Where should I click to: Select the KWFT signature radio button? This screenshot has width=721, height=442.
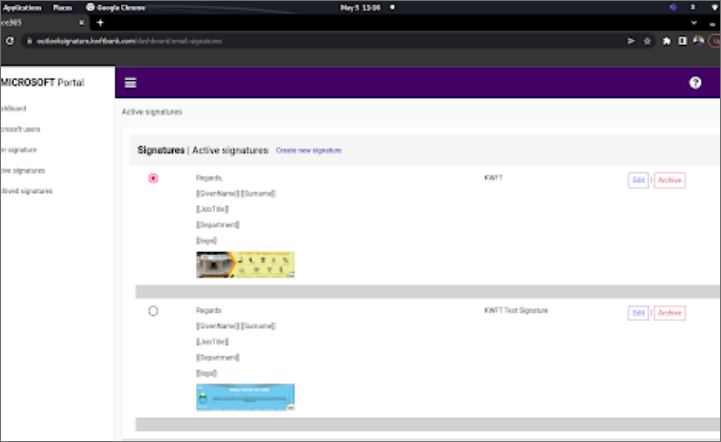pyautogui.click(x=153, y=179)
